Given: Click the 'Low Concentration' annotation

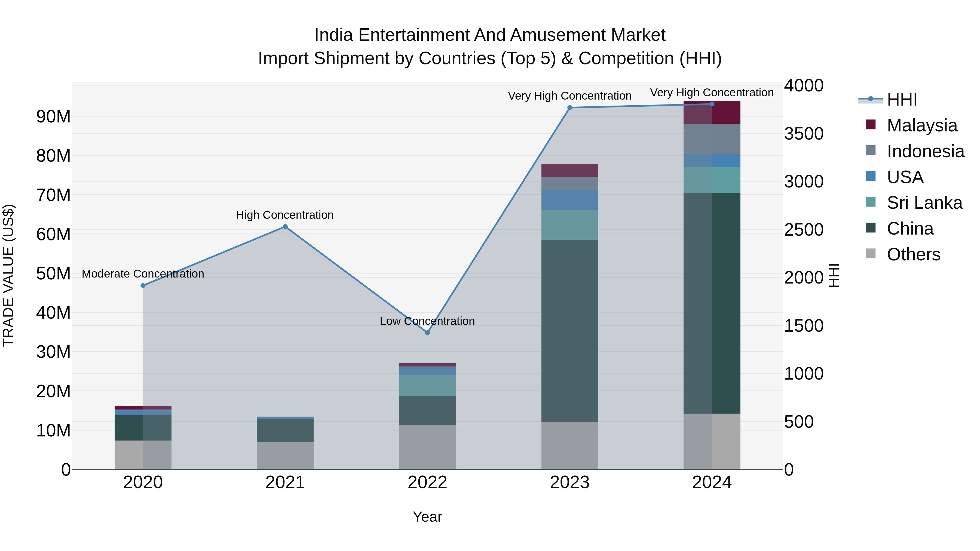Looking at the screenshot, I should pos(427,321).
